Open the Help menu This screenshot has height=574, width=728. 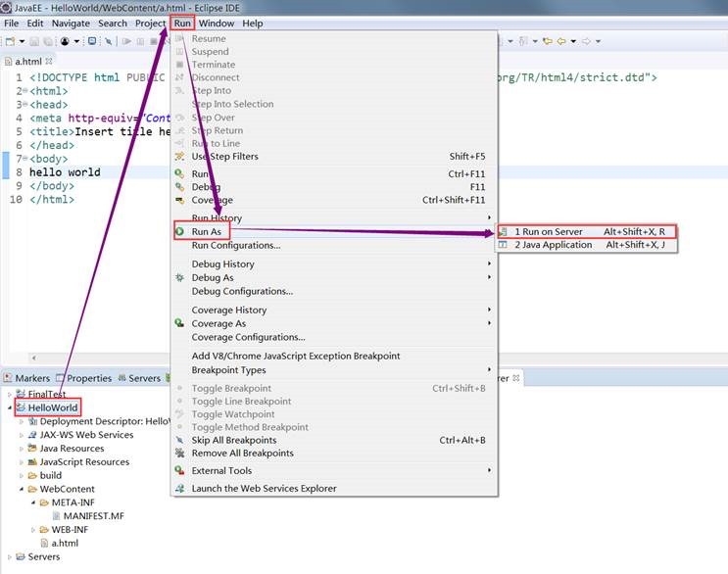click(x=253, y=24)
